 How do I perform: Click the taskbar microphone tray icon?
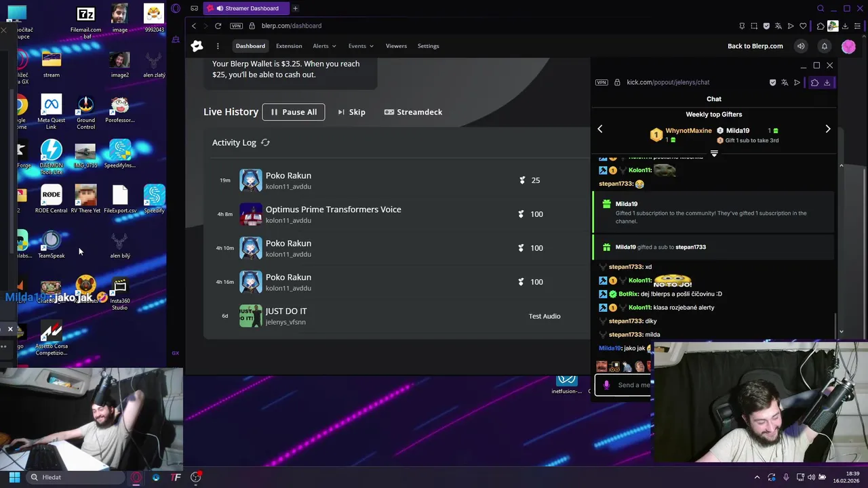click(786, 477)
